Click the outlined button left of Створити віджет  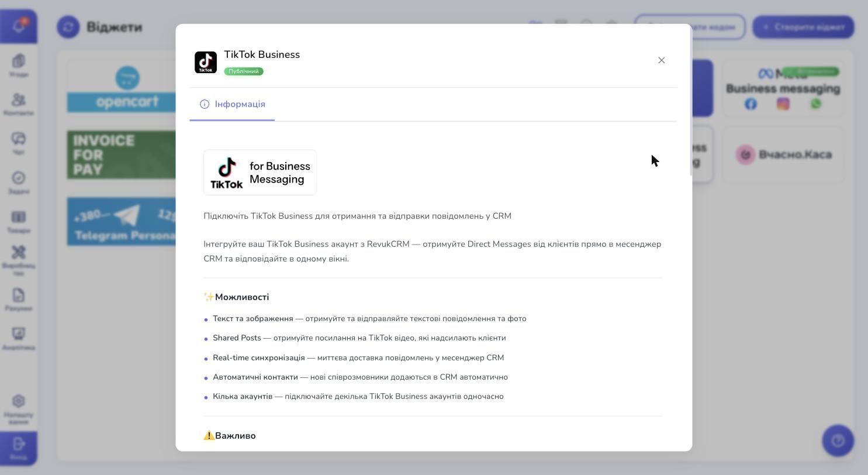(690, 27)
